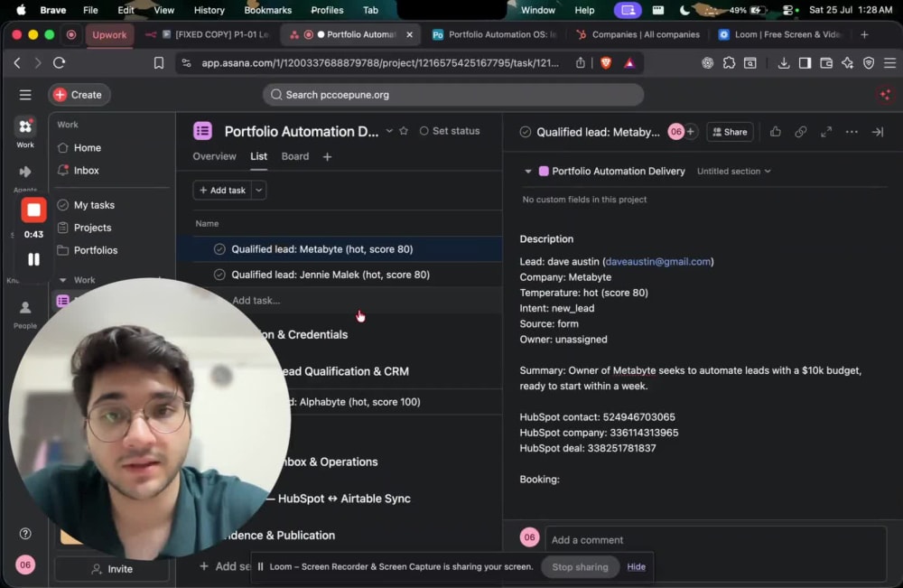Open the Add task dropdown arrow
903x588 pixels.
[x=259, y=190]
